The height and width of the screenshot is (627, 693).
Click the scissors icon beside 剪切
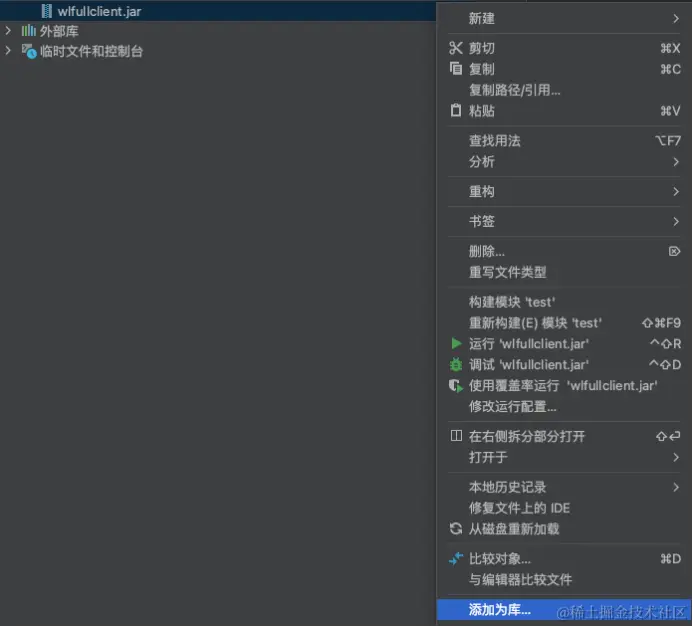coord(456,48)
